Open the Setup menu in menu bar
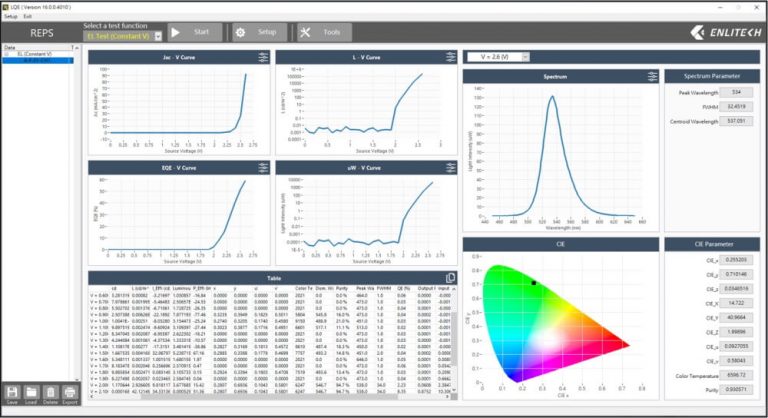This screenshot has width=768, height=418. pyautogui.click(x=11, y=16)
